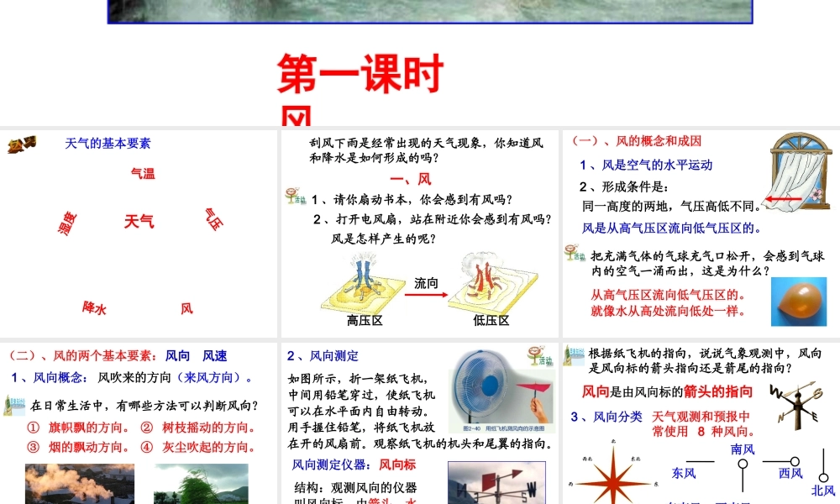
Task: Select the red text '箭头的指向'
Action: click(x=718, y=391)
